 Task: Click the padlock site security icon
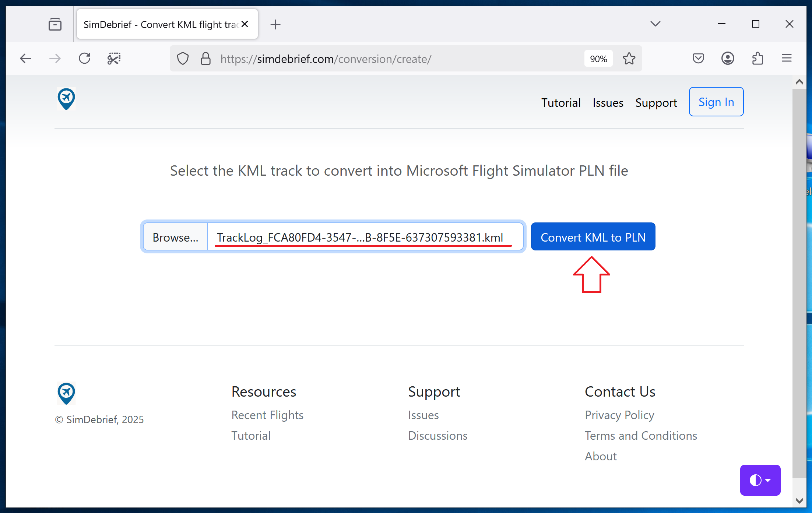205,59
